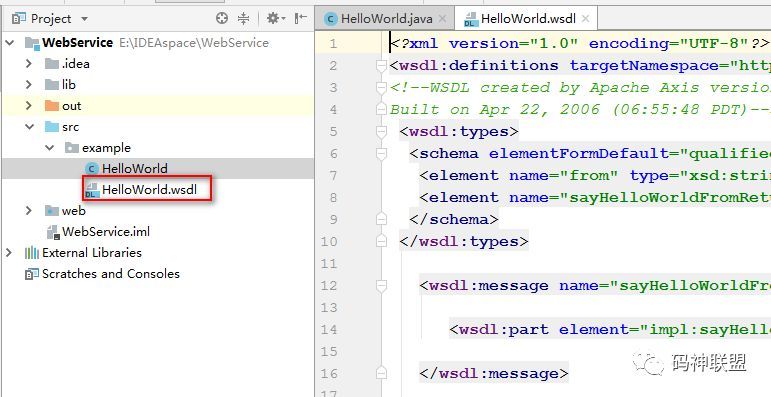
Task: Collapse the src folder
Action: pos(29,126)
